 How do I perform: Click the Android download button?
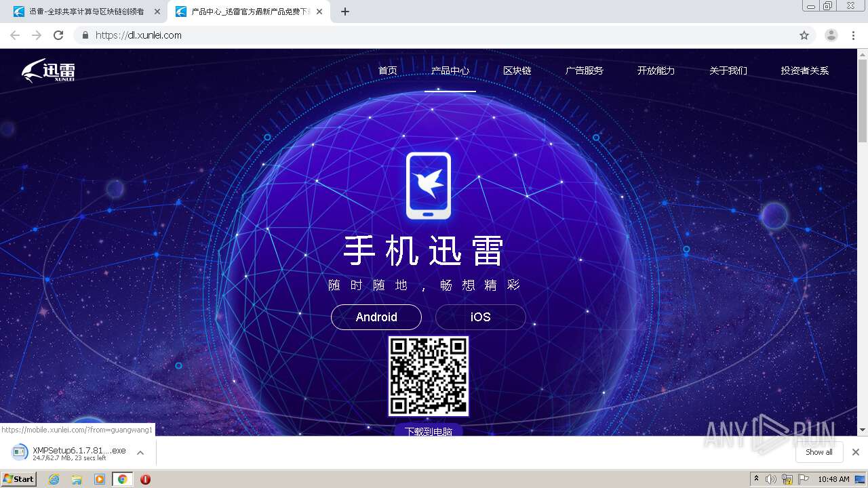[x=376, y=317]
